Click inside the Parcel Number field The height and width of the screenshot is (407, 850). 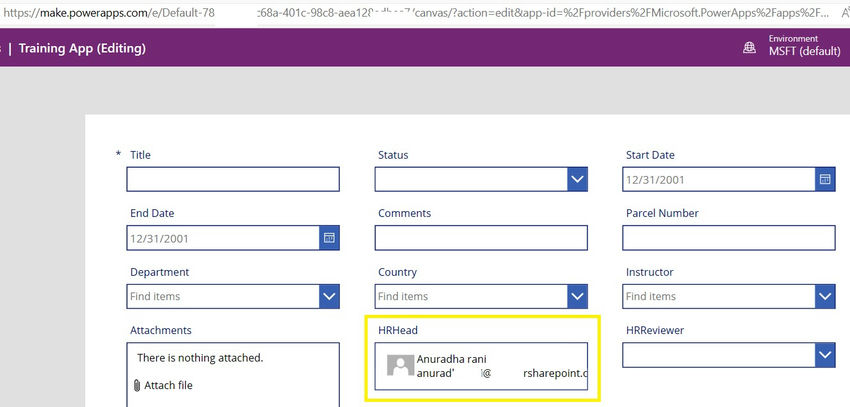[729, 237]
